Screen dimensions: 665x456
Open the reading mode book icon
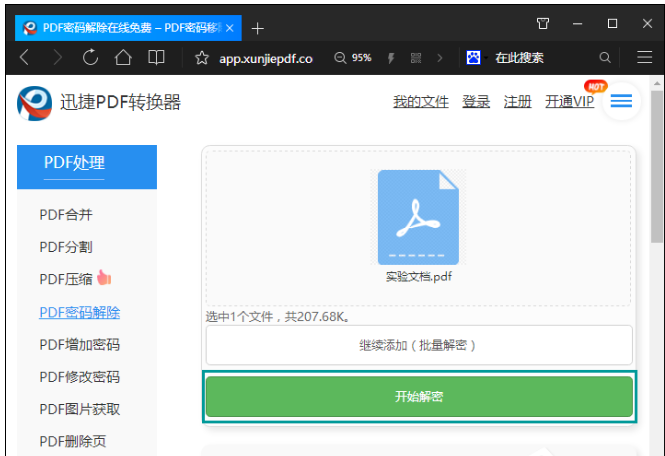click(156, 57)
